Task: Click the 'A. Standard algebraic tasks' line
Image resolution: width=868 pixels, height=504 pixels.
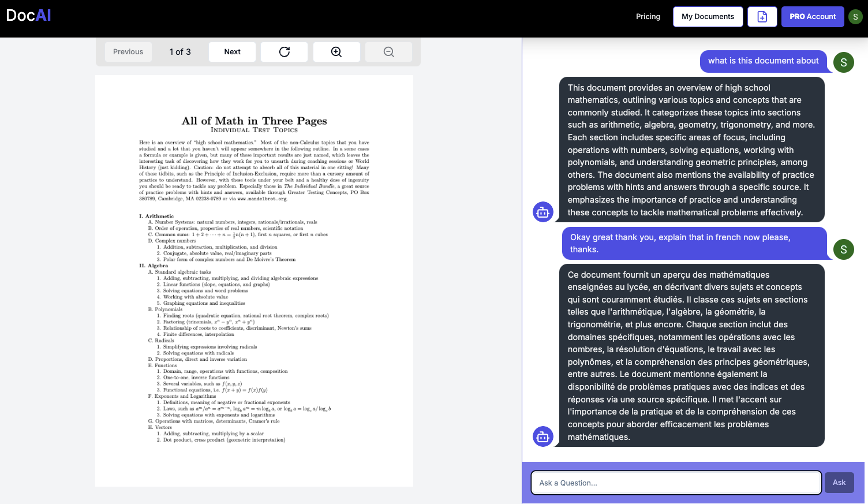Action: pos(179,272)
